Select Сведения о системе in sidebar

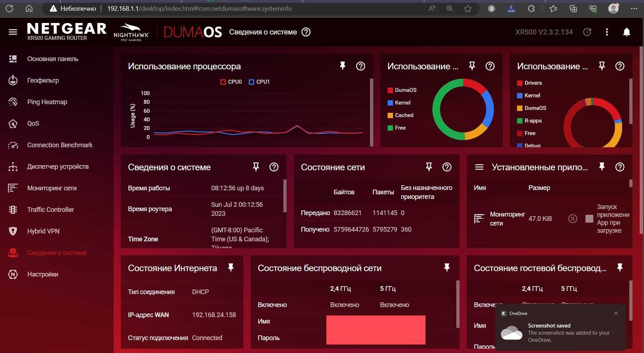57,253
